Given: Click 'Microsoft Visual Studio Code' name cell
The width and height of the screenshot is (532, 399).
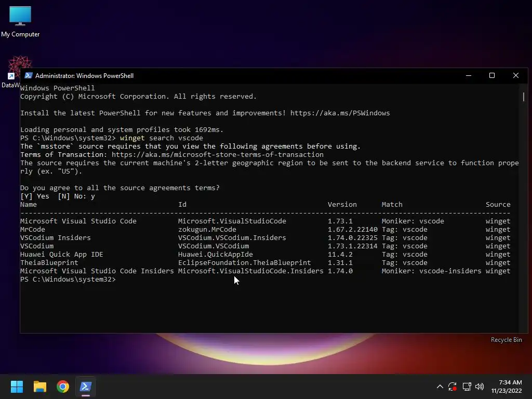Looking at the screenshot, I should click(78, 221).
